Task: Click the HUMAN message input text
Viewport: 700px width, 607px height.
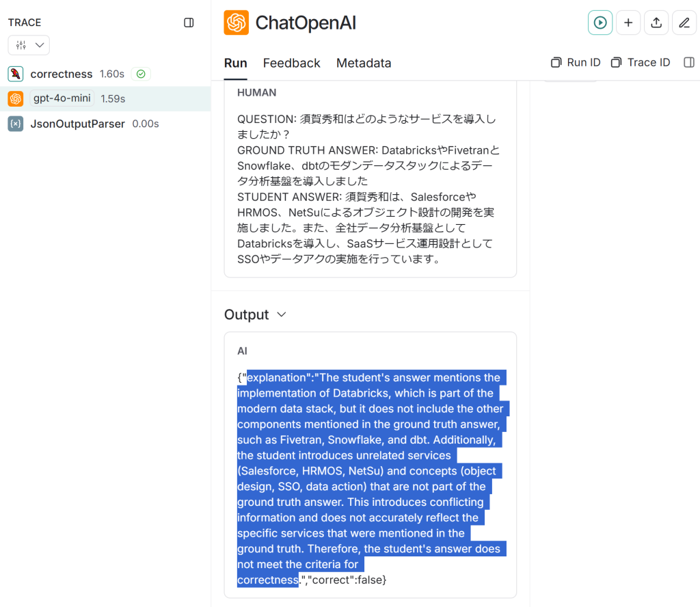Action: [368, 189]
